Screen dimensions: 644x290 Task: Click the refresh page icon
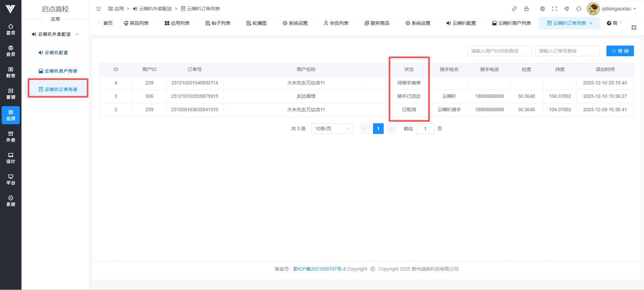(x=579, y=9)
